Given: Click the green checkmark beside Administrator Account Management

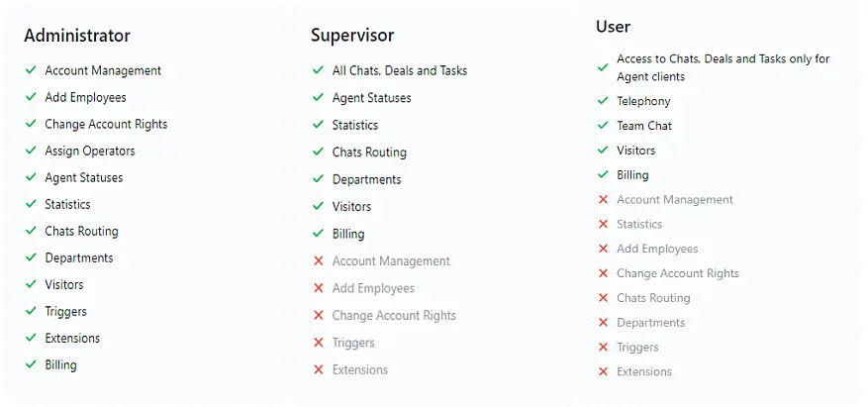Looking at the screenshot, I should [x=32, y=70].
